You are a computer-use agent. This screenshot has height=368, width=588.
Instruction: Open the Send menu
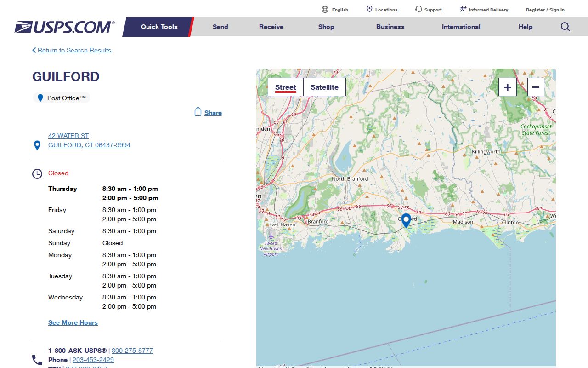click(220, 27)
